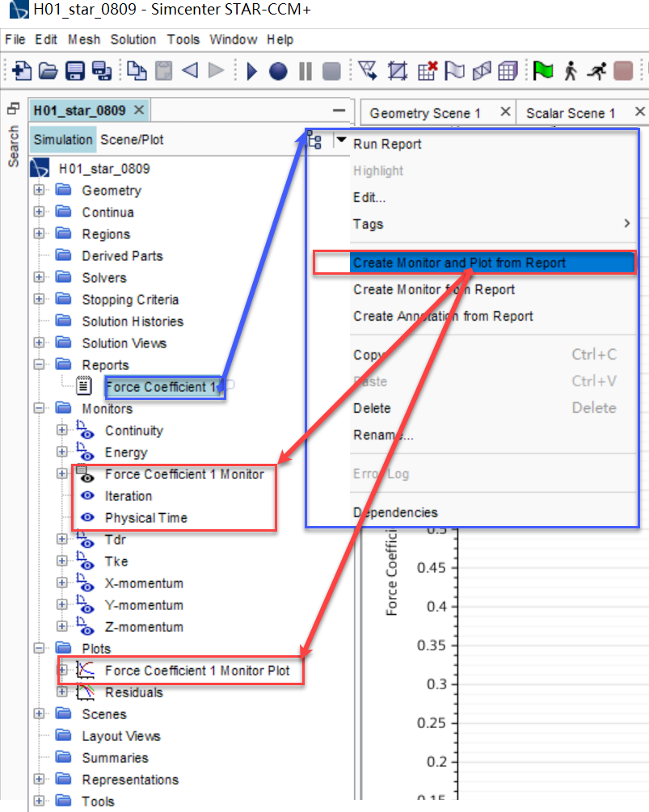Select Create Monitor from Report
Image resolution: width=649 pixels, height=812 pixels.
coord(494,289)
